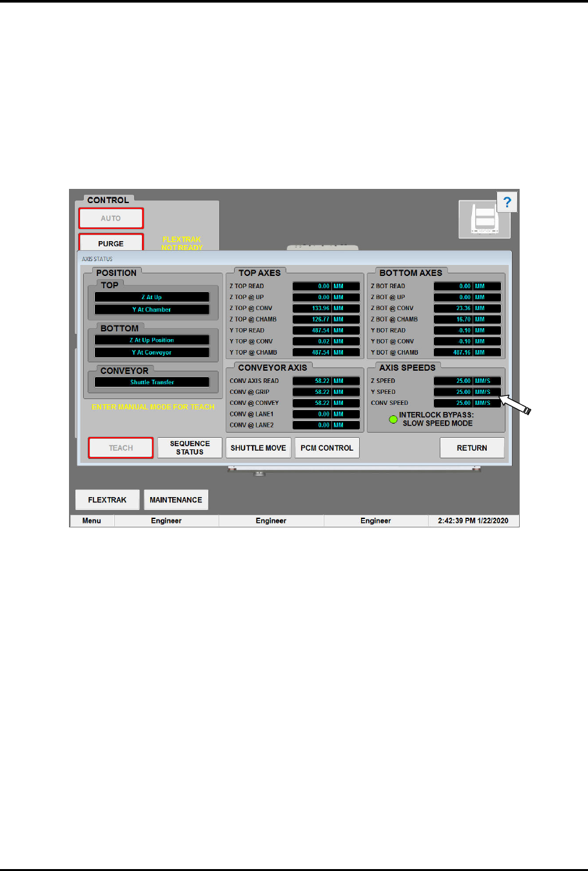Viewport: 588px width, 871px height.
Task: Click the Y TOP @ CONV value 0.02
Action: (326, 342)
